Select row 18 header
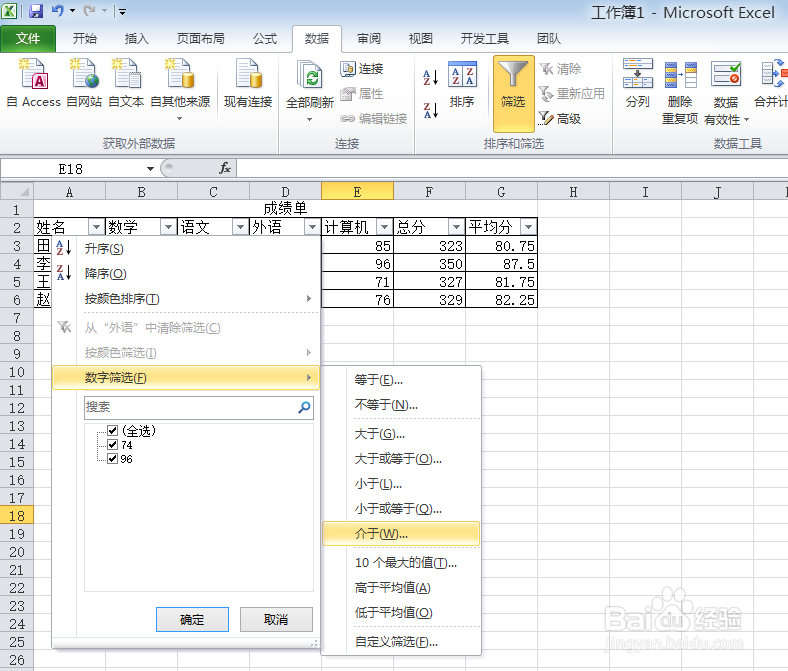This screenshot has height=671, width=788. [17, 516]
